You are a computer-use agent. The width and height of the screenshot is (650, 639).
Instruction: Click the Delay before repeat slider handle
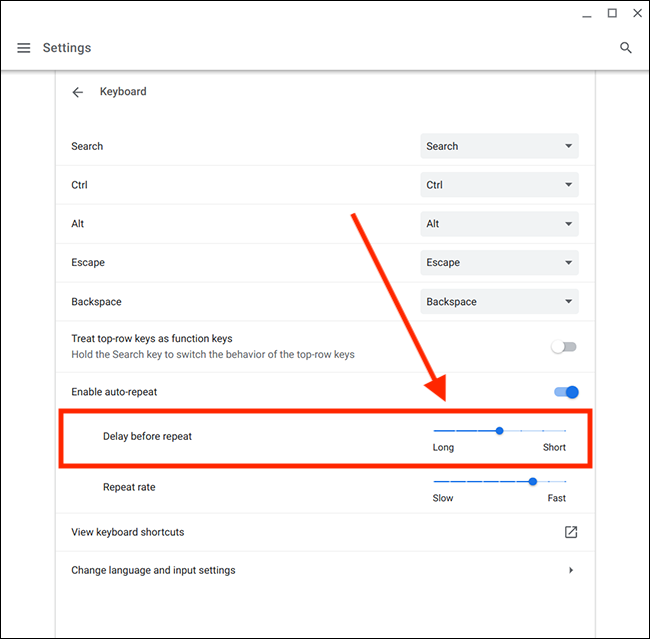499,431
